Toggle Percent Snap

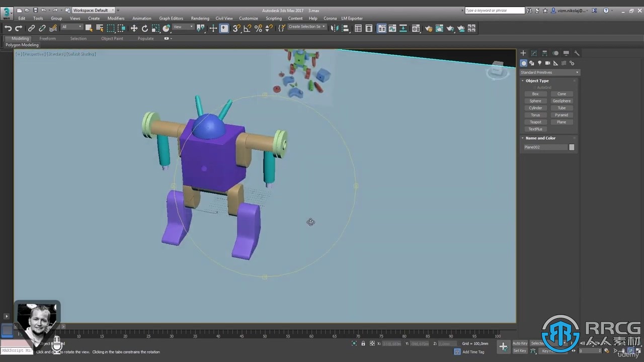coord(258,29)
